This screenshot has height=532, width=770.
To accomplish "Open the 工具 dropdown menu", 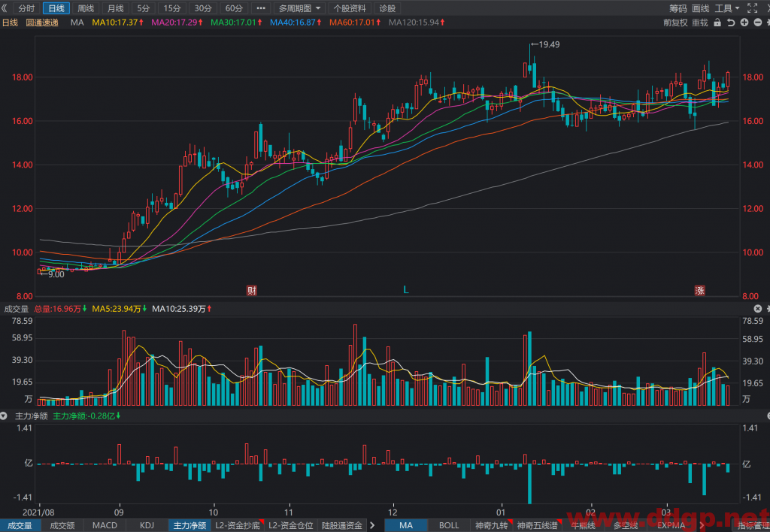I will coord(727,8).
